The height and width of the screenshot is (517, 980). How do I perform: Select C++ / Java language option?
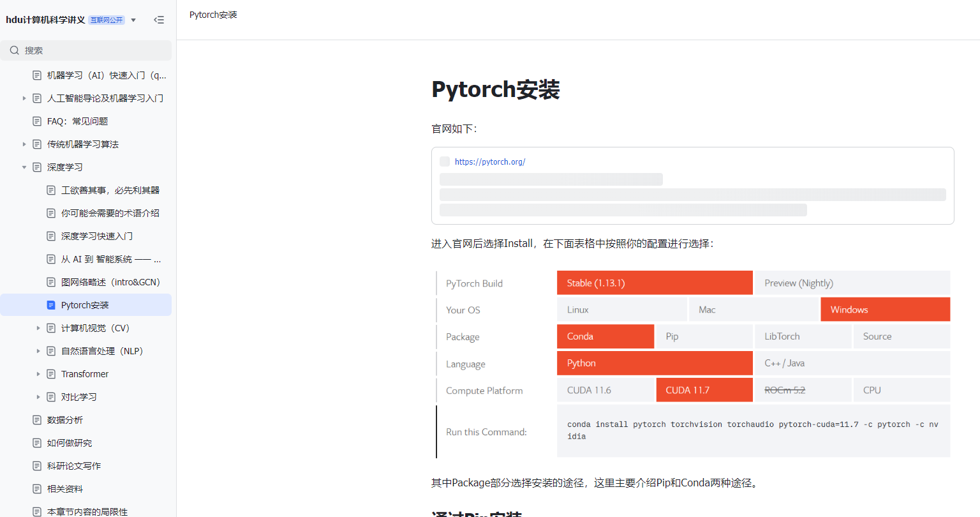click(x=852, y=363)
